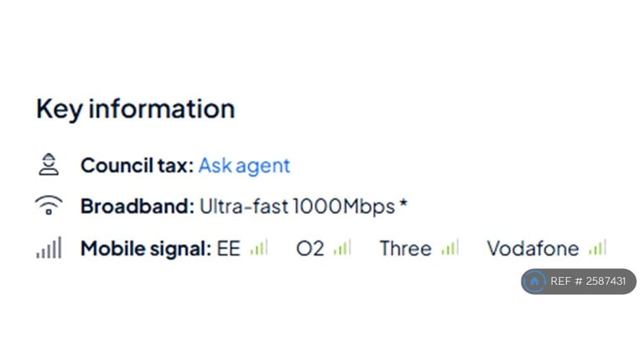Image resolution: width=644 pixels, height=362 pixels.
Task: Click the council tax person icon
Action: pyautogui.click(x=49, y=164)
